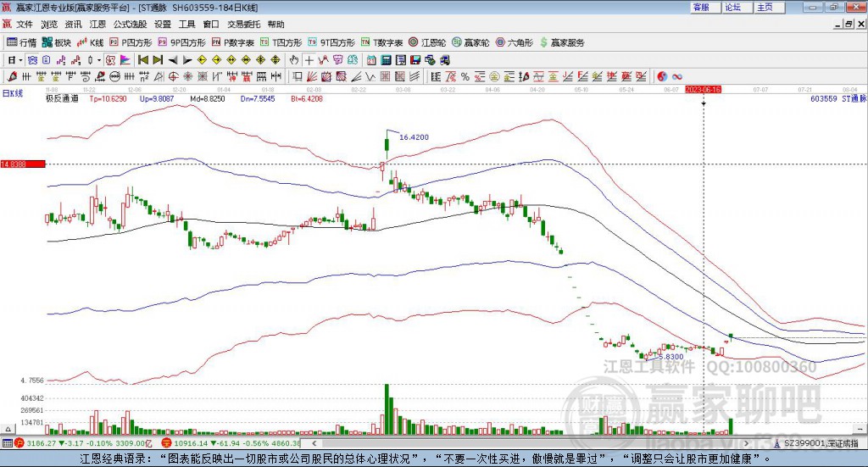Switch to the K线 candlestick chart
This screenshot has width=868, height=467.
(90, 42)
